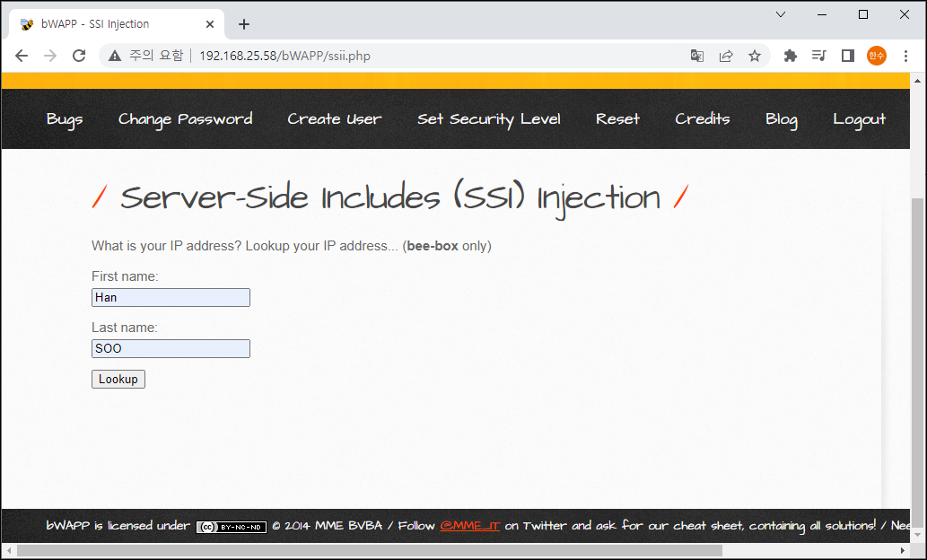Open a new browser tab
Image resolution: width=927 pixels, height=560 pixels.
pyautogui.click(x=243, y=24)
